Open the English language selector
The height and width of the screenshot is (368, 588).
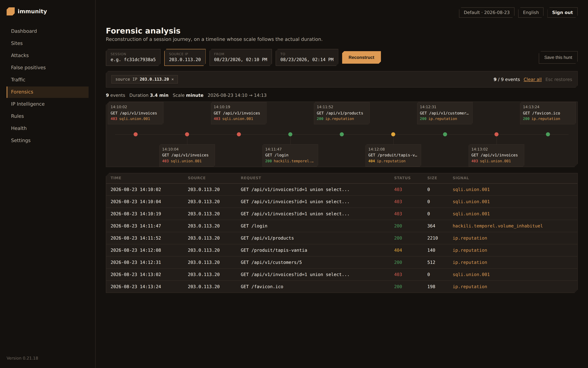(x=531, y=12)
